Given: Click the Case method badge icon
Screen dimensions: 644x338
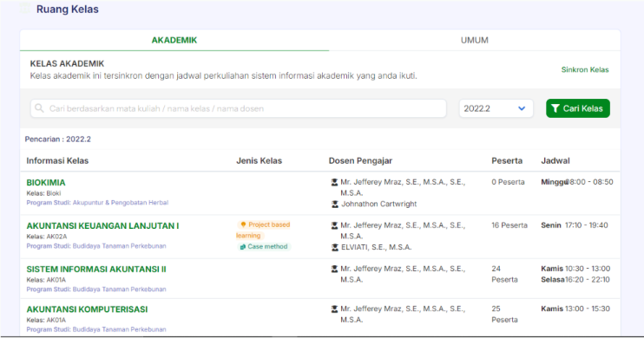Looking at the screenshot, I should pos(243,246).
